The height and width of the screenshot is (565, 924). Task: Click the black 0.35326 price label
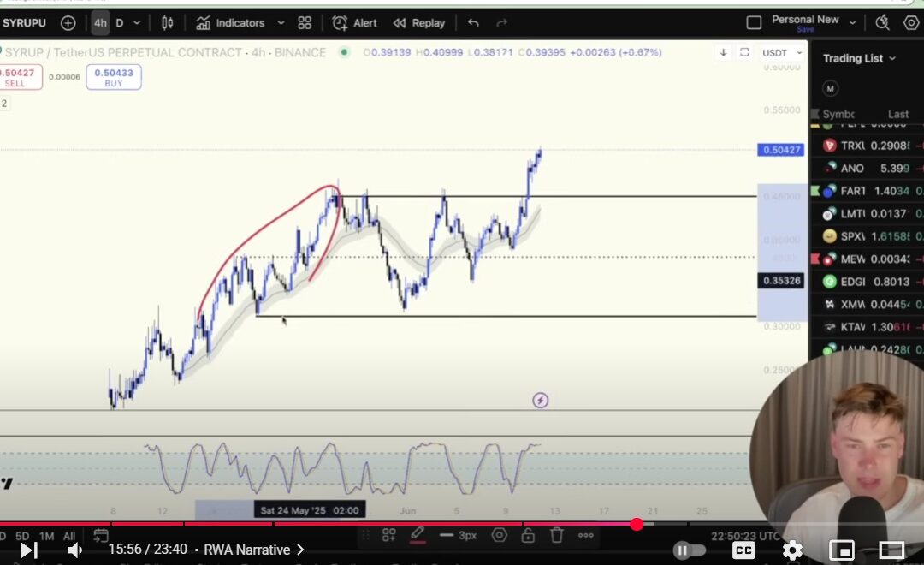[x=781, y=281]
